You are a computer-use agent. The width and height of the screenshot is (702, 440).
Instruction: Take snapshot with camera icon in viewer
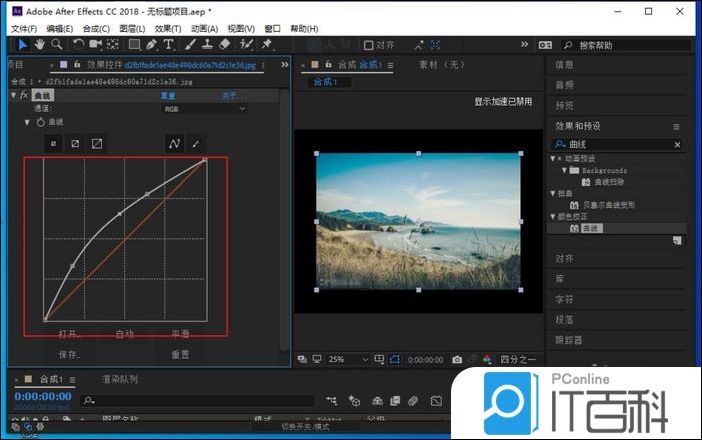457,359
